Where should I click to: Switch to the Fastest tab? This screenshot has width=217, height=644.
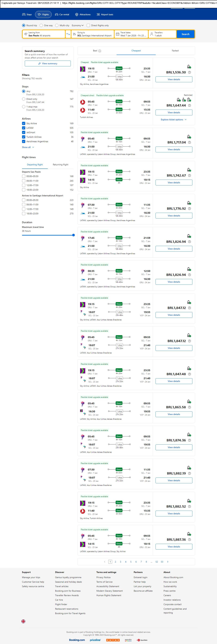pos(175,51)
